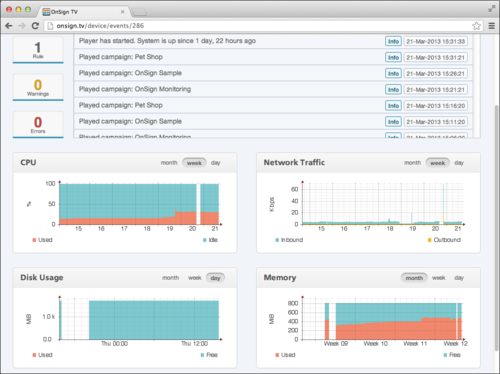The width and height of the screenshot is (500, 374).
Task: Click the Memory panel heading
Action: pyautogui.click(x=280, y=278)
